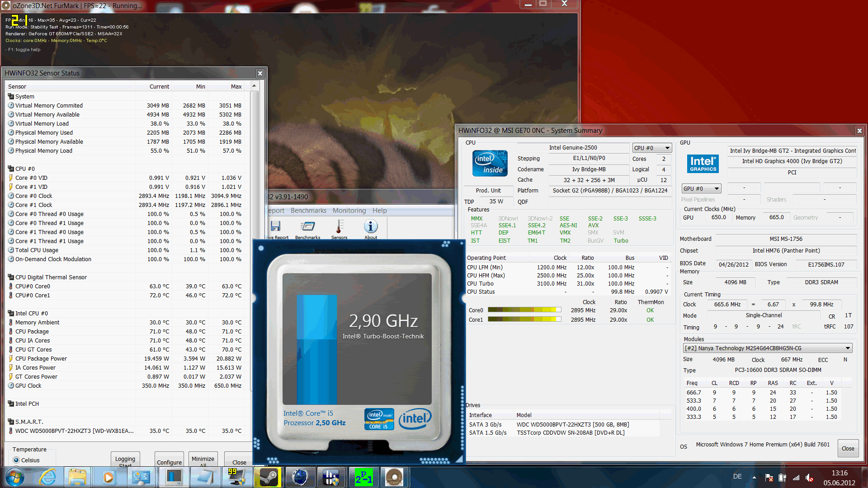Open the Sensors thermometer toolbar icon
868x488 pixels.
(339, 229)
